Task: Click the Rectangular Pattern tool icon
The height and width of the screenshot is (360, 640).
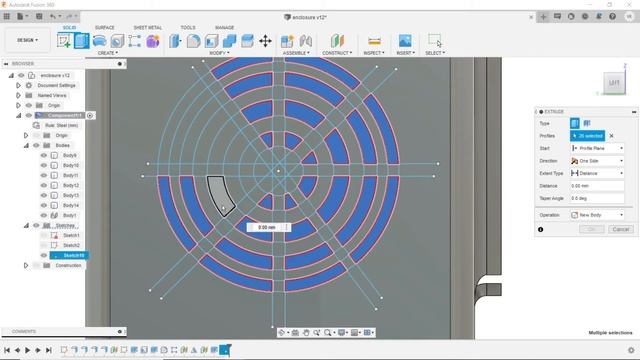Action: (135, 41)
